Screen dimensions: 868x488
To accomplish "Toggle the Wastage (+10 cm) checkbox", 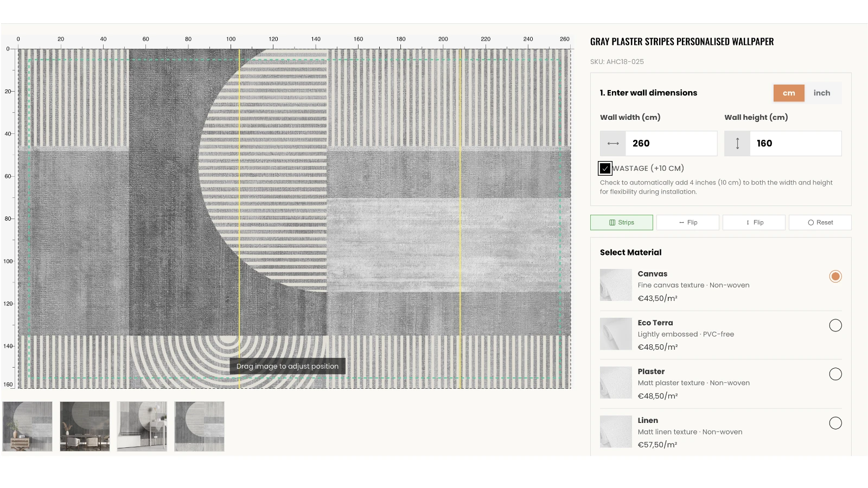I will tap(605, 169).
